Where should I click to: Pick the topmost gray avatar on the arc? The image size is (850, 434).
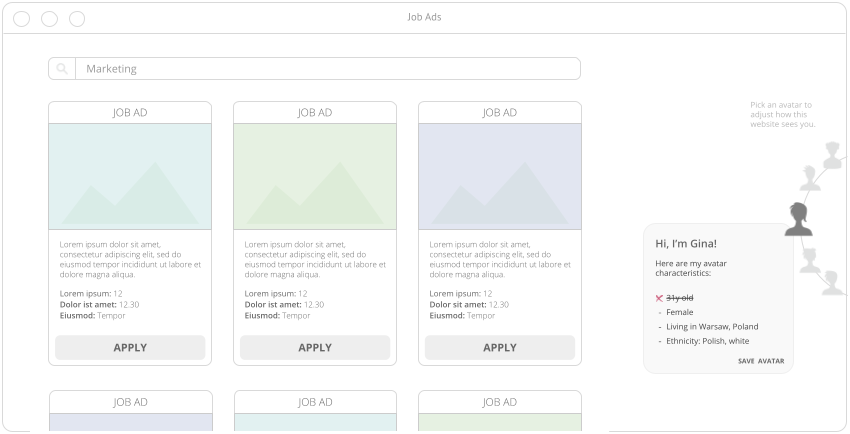pos(834,155)
